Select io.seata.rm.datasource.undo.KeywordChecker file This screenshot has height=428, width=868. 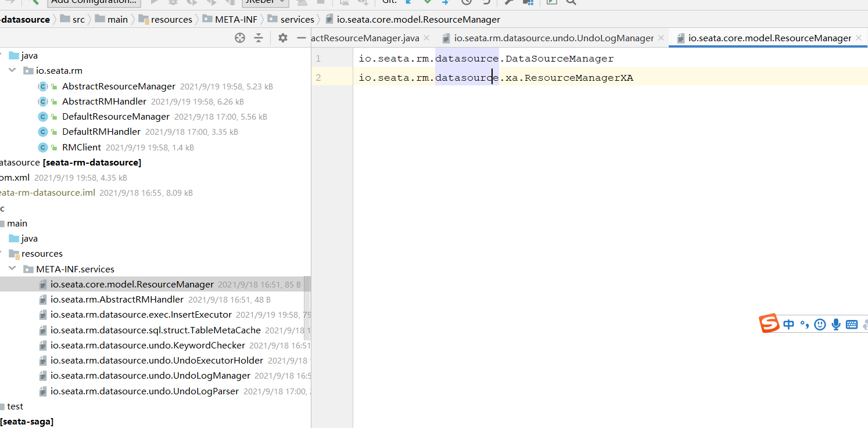(x=148, y=345)
